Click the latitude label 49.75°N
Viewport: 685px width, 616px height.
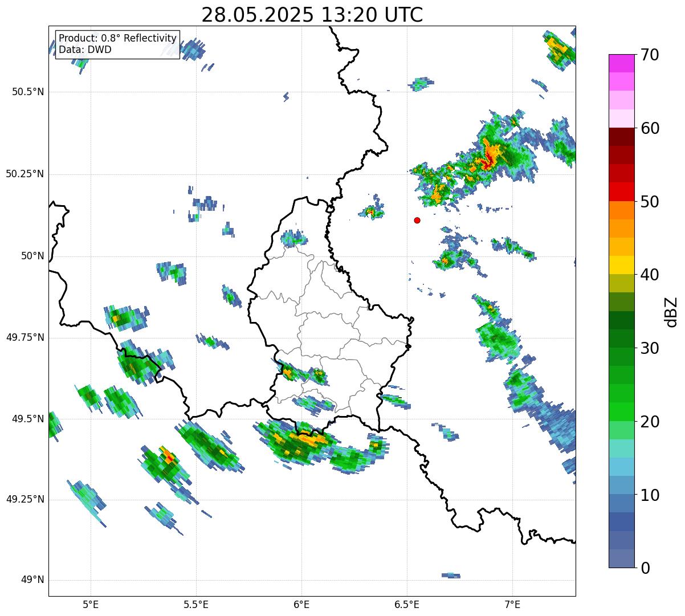(25, 337)
